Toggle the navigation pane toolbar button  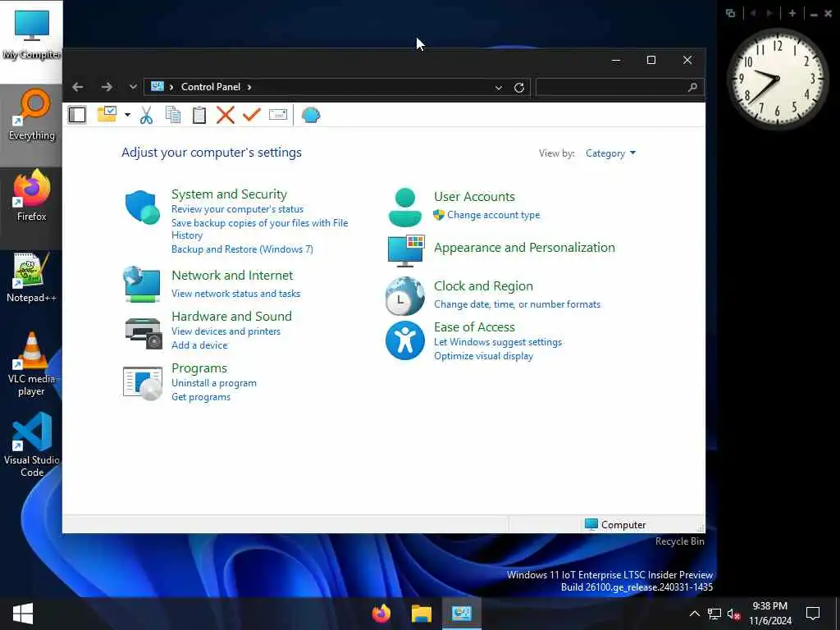[77, 115]
